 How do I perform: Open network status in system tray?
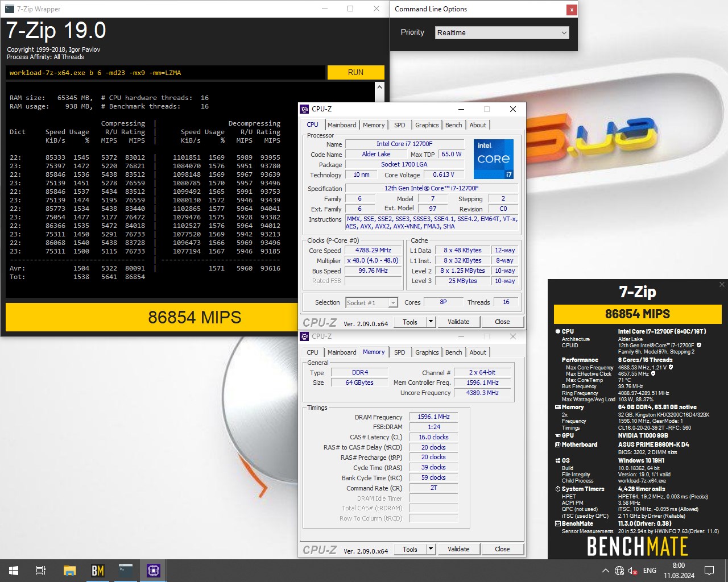tap(619, 571)
